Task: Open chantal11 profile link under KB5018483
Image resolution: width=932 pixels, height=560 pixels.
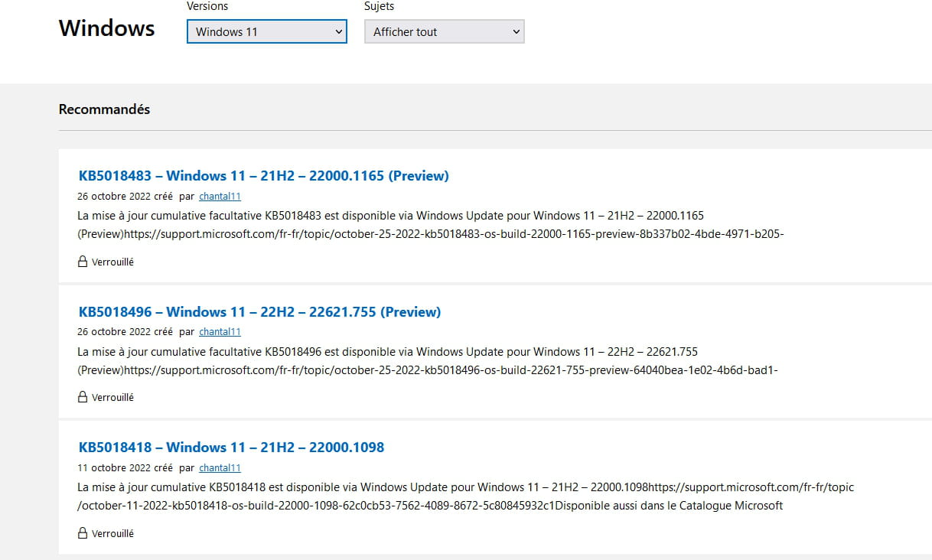Action: 220,196
